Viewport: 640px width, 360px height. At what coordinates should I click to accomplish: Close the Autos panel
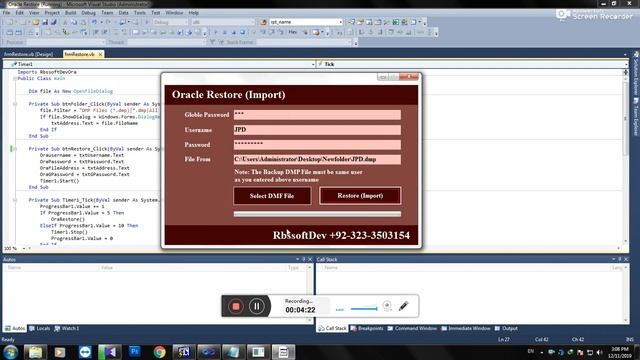click(x=310, y=259)
